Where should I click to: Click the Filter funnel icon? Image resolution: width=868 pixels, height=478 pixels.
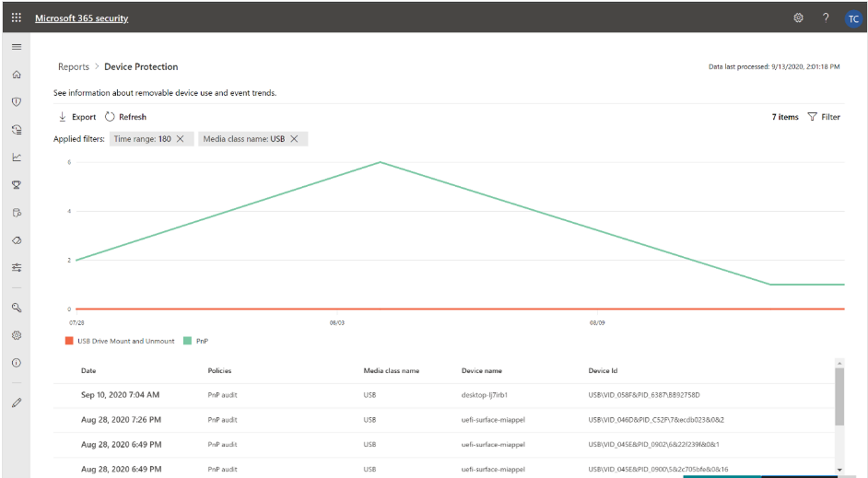[812, 117]
